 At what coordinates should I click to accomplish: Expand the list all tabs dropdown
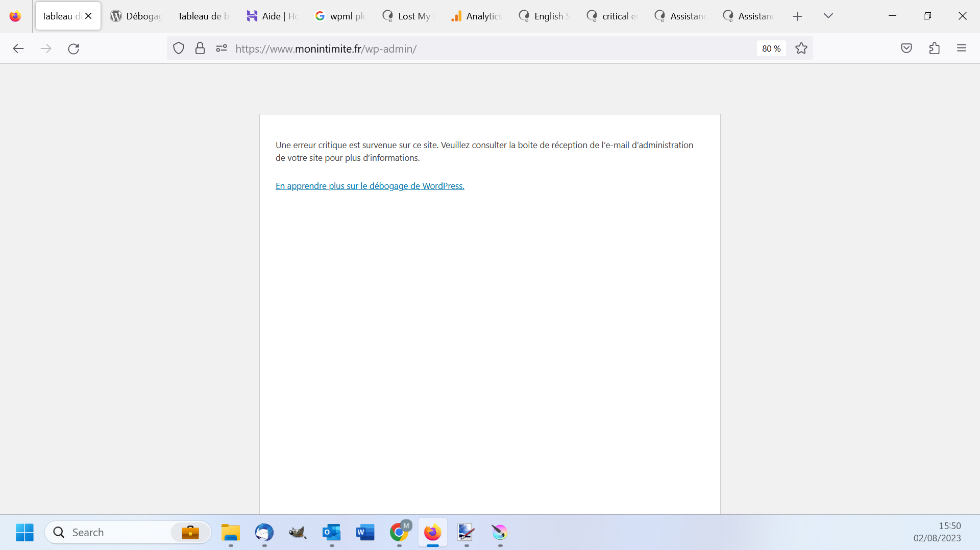[x=828, y=16]
